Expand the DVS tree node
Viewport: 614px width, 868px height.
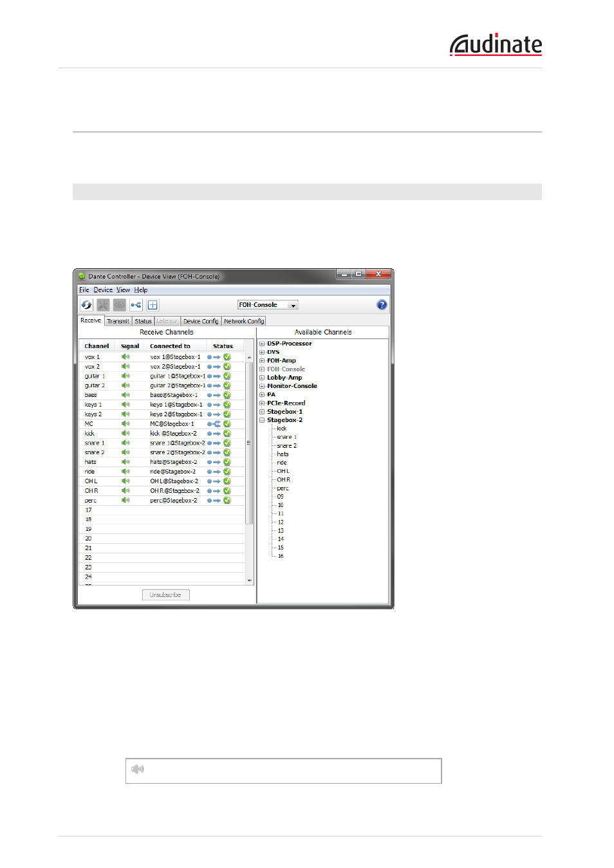262,352
